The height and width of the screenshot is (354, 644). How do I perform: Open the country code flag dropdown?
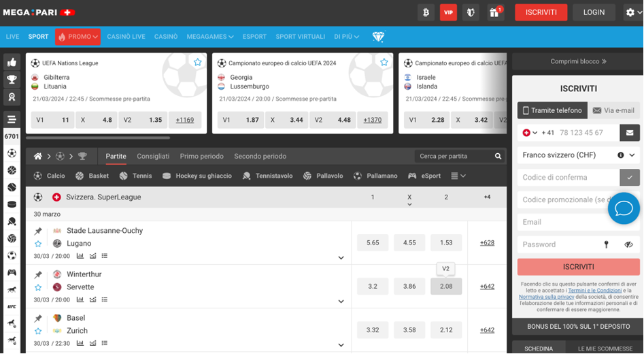click(x=530, y=133)
